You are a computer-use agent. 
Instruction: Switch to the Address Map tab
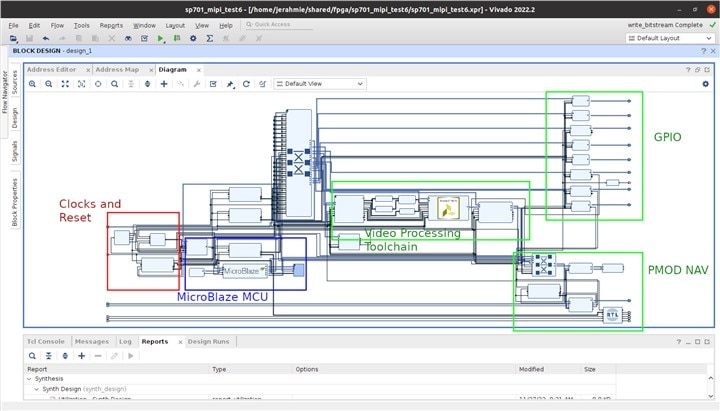coord(117,70)
